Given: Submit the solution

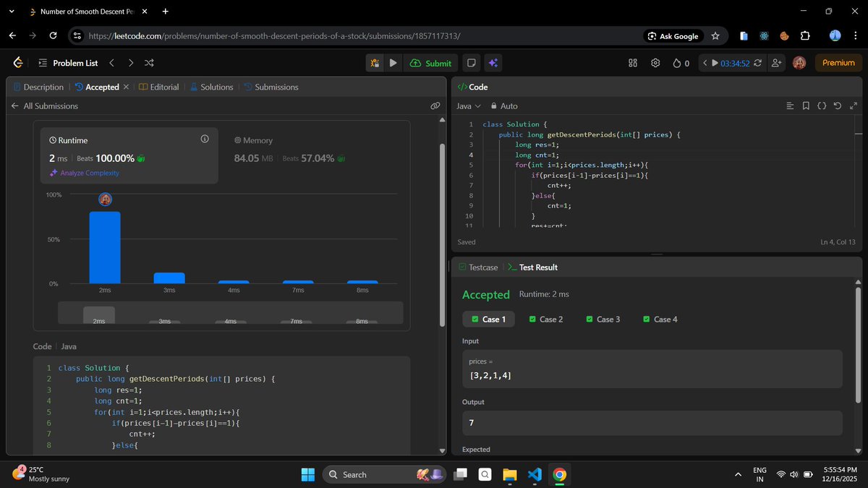Looking at the screenshot, I should [x=430, y=63].
